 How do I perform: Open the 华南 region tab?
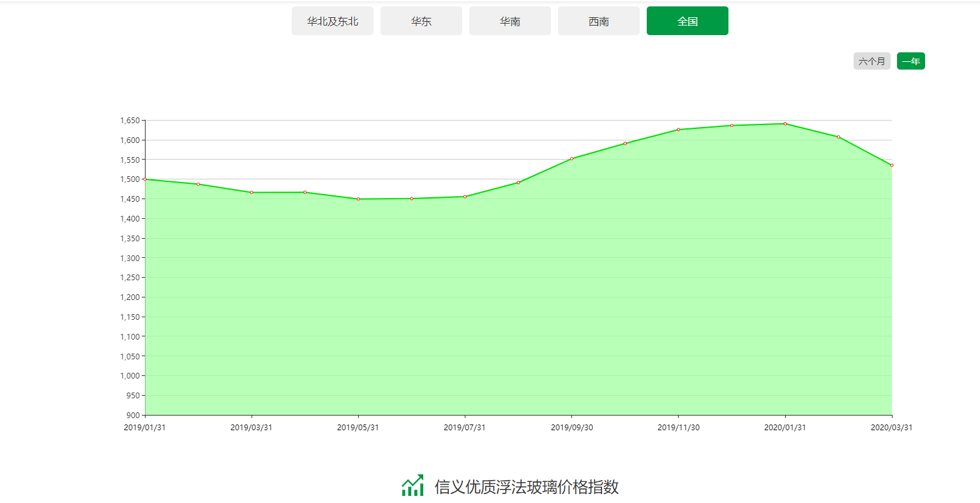tap(510, 21)
